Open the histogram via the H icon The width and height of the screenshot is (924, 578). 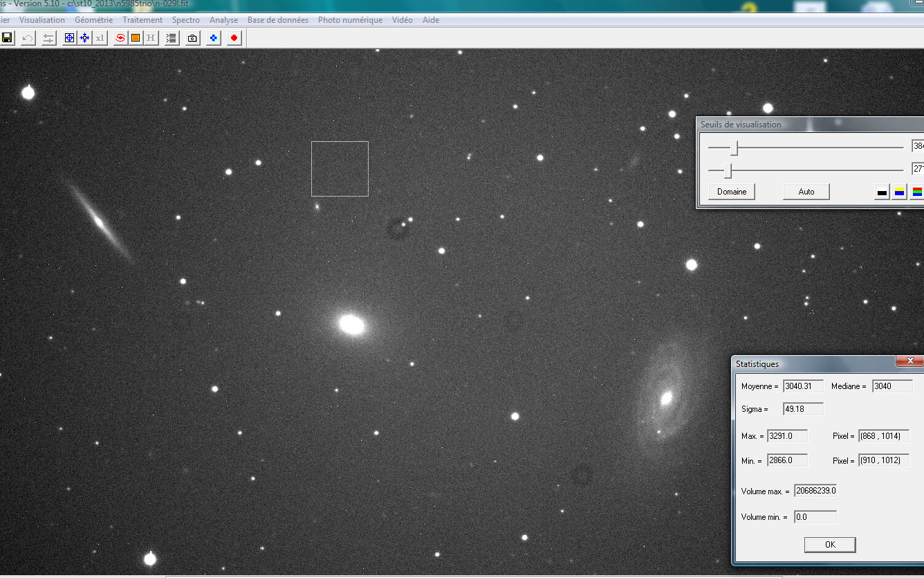tap(151, 37)
